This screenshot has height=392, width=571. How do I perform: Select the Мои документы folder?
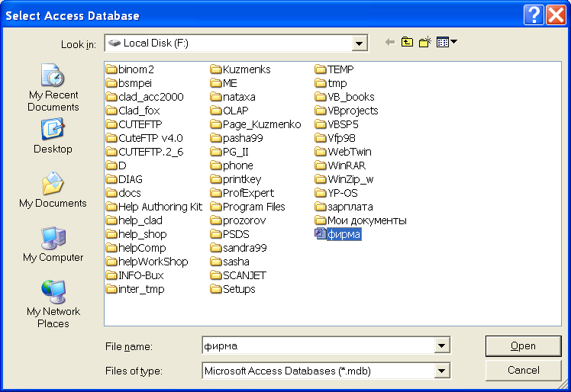(x=361, y=220)
